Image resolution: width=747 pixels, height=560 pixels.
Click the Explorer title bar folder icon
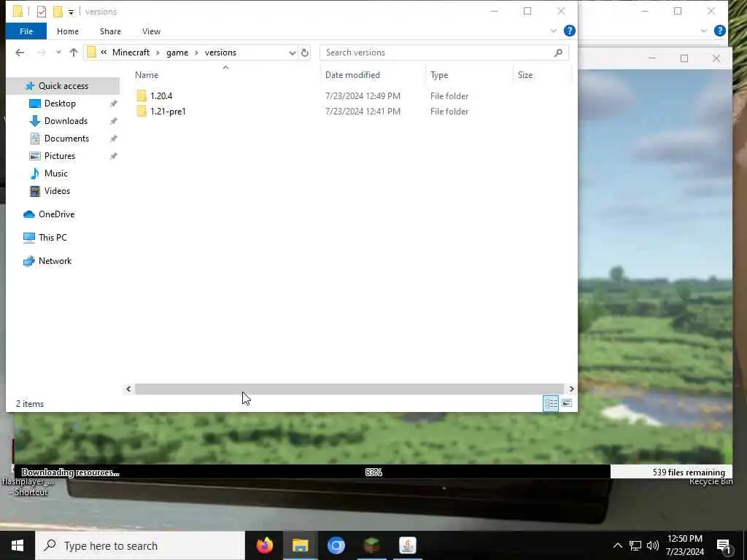click(18, 12)
